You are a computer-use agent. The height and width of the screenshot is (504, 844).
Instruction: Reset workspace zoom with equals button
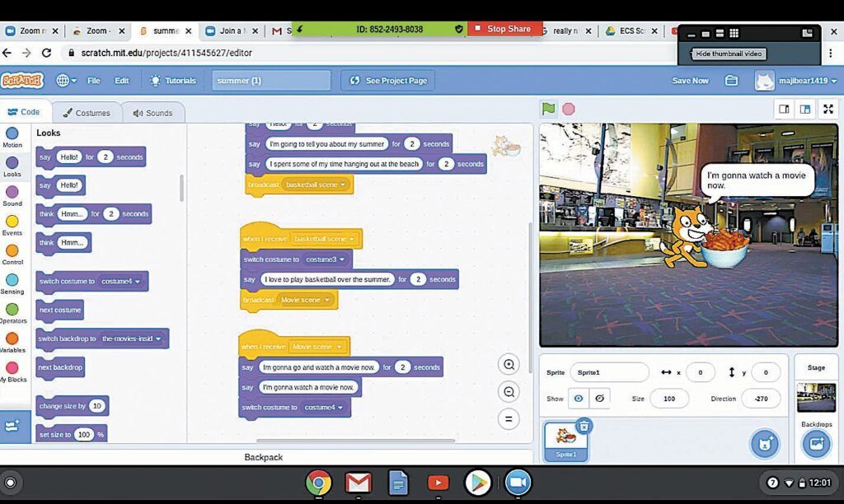click(509, 419)
